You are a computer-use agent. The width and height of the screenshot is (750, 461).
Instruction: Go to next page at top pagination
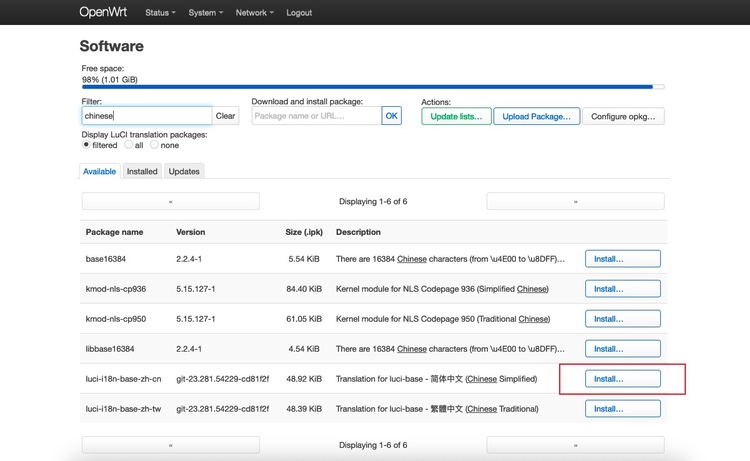pos(575,201)
